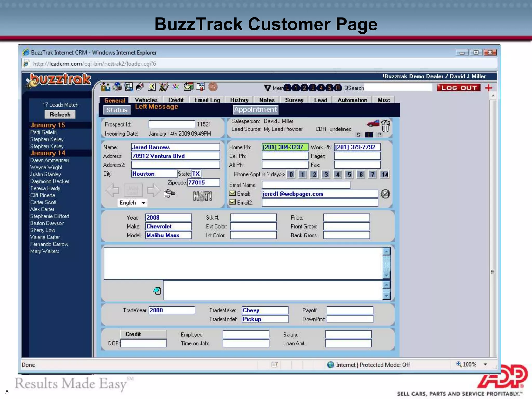Switch to the Vehicles tab
Image resolution: width=532 pixels, height=399 pixels.
click(146, 100)
